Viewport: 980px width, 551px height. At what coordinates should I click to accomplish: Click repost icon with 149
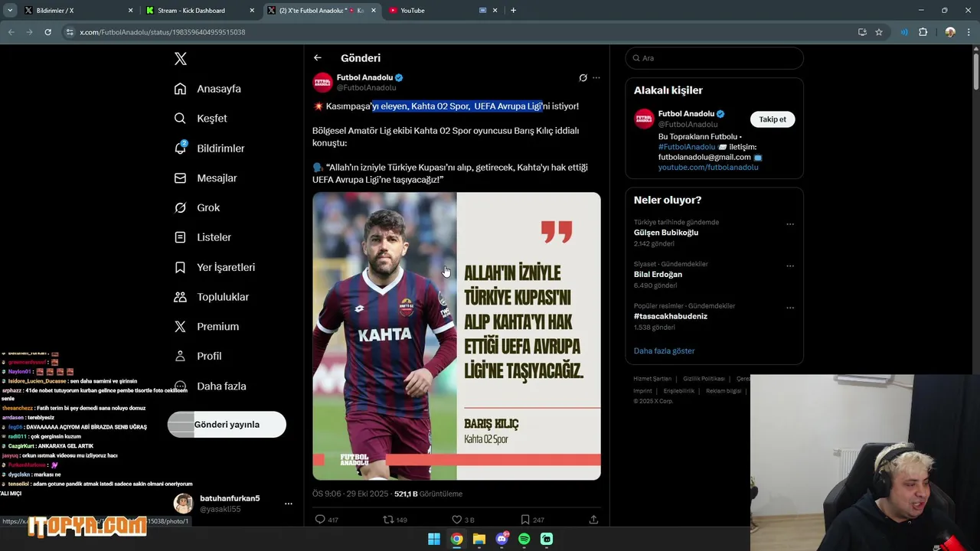(395, 520)
